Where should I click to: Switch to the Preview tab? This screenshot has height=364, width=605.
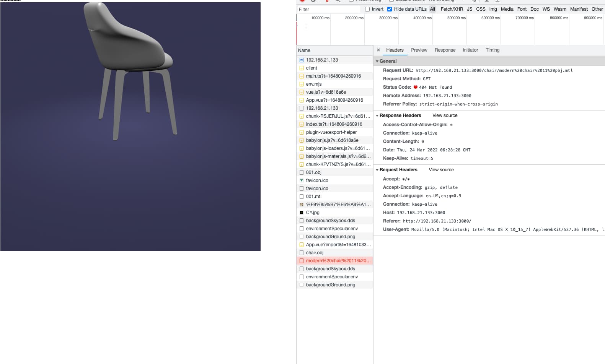pos(419,50)
